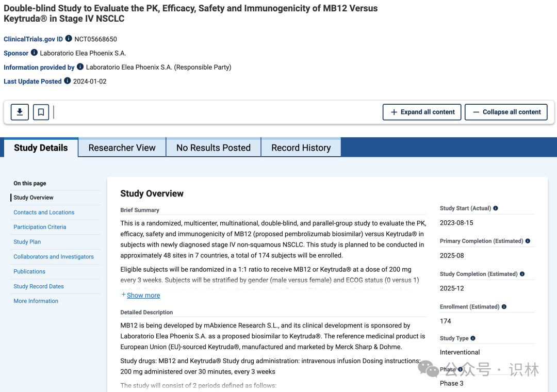Select the NCT05668650 identifier text
Image resolution: width=557 pixels, height=392 pixels.
[95, 39]
